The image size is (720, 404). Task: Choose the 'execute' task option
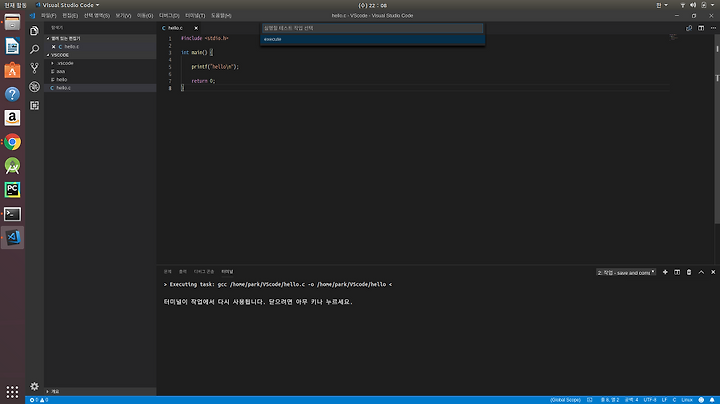coord(372,39)
